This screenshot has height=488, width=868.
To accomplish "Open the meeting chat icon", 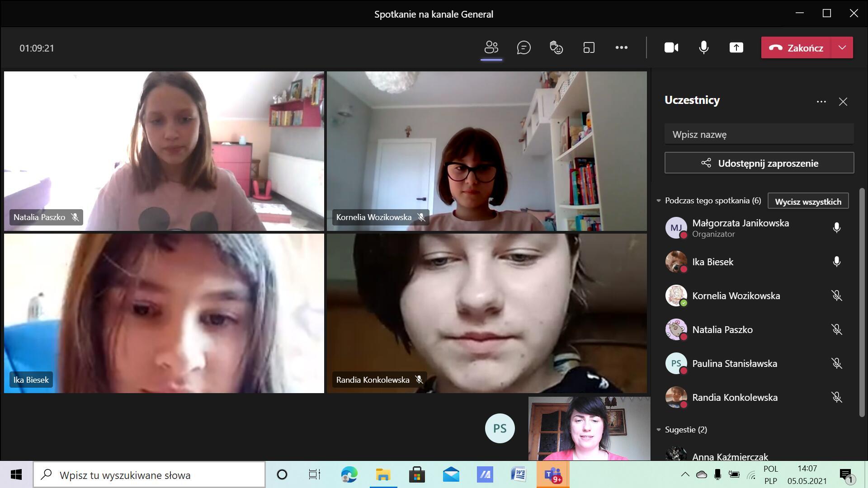I will [524, 47].
